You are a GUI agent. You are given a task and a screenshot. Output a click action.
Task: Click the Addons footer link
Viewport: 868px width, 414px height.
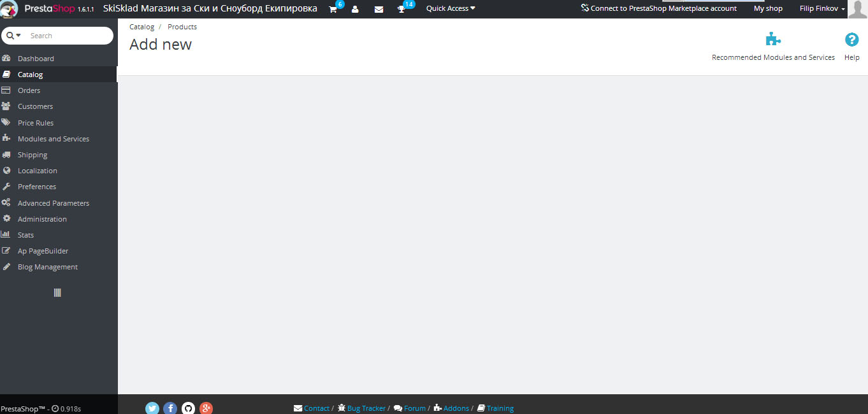coord(456,408)
